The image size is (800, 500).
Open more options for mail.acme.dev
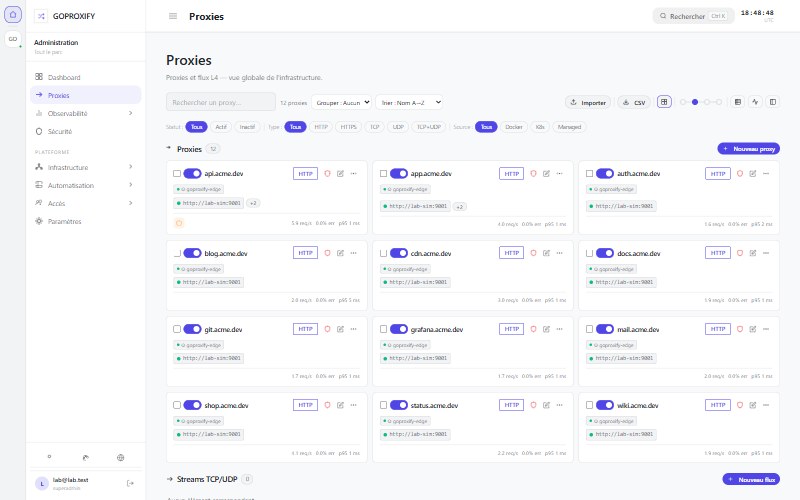(766, 329)
